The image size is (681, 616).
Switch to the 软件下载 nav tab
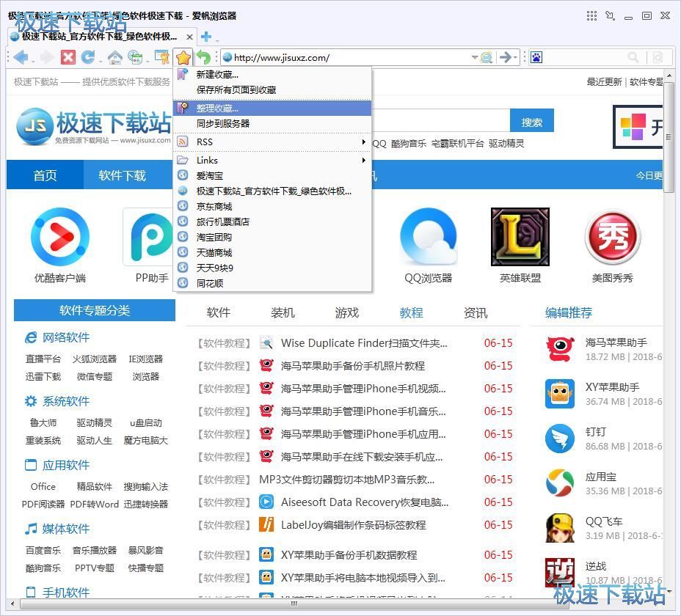[122, 175]
